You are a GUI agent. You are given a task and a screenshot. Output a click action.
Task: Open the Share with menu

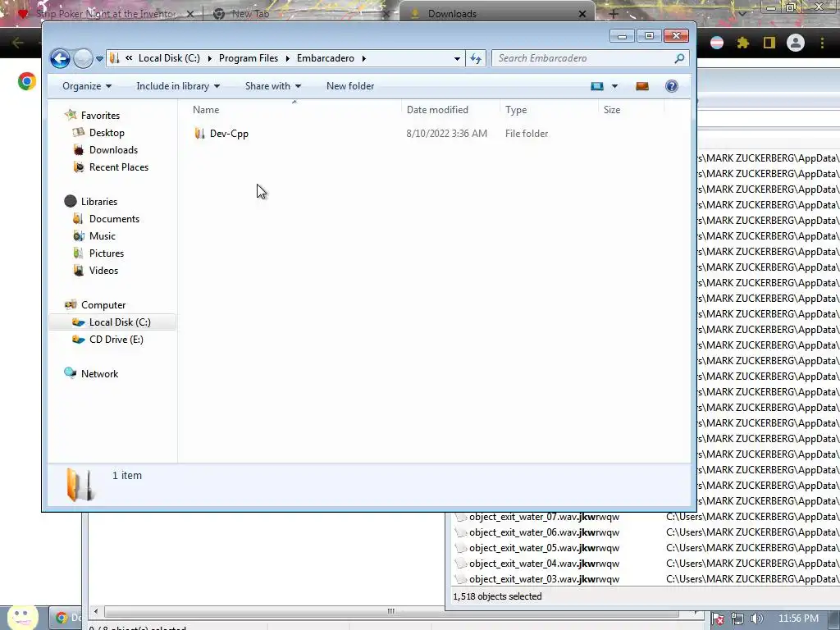(273, 86)
